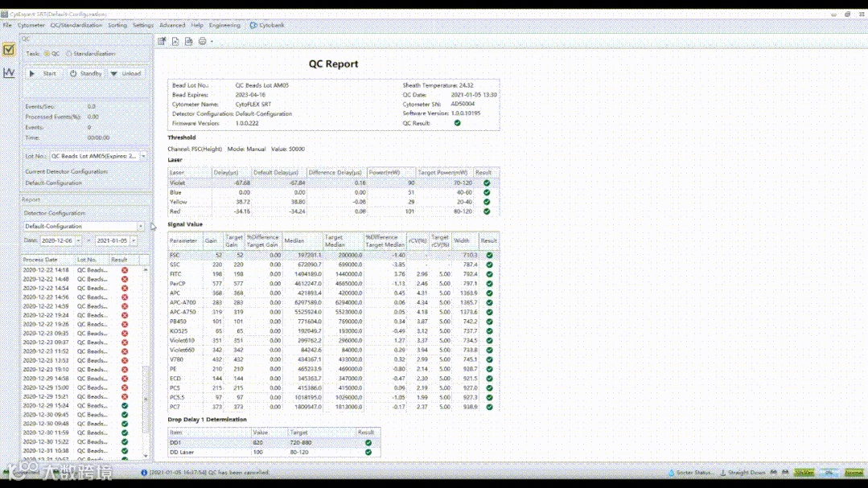Click the sheath time remaining indicator
This screenshot has width=868, height=488.
(804, 473)
